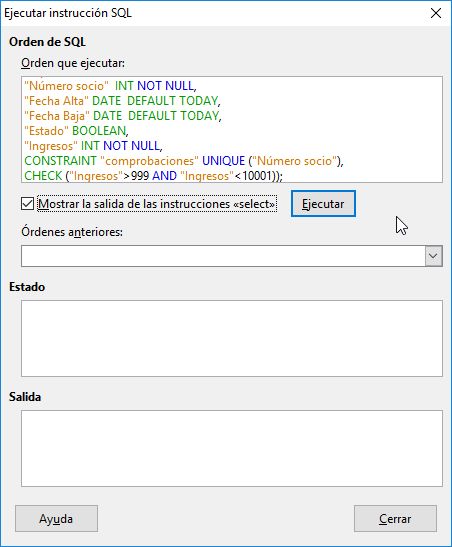Image resolution: width=452 pixels, height=547 pixels.
Task: Click the 'Órdenes anteriores:' label
Action: 72,232
